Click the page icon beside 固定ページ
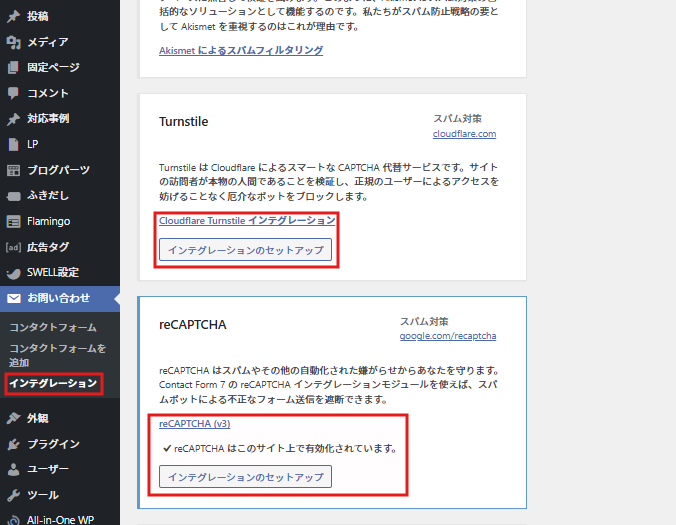676x525 pixels. [13, 68]
